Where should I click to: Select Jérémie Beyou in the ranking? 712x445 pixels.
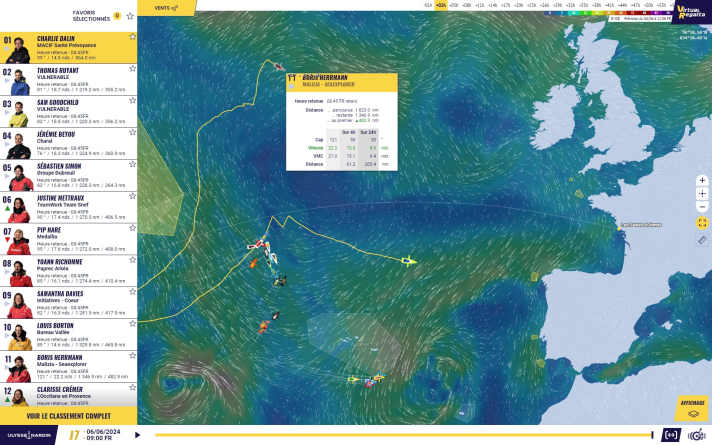coord(69,143)
